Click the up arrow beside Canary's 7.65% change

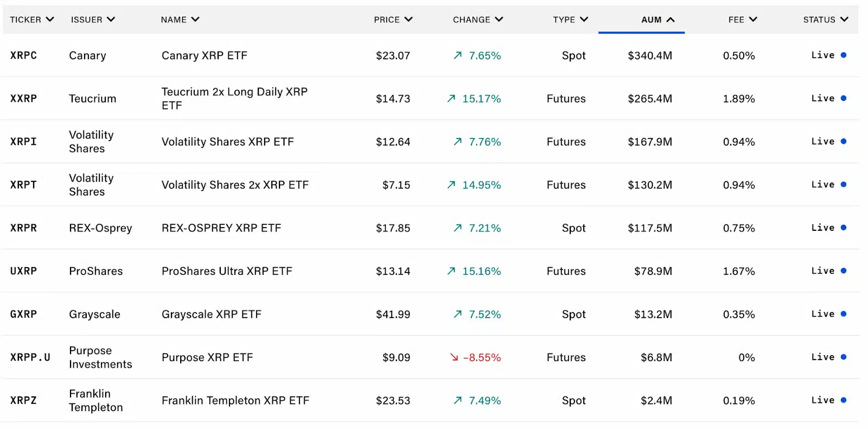pos(458,55)
